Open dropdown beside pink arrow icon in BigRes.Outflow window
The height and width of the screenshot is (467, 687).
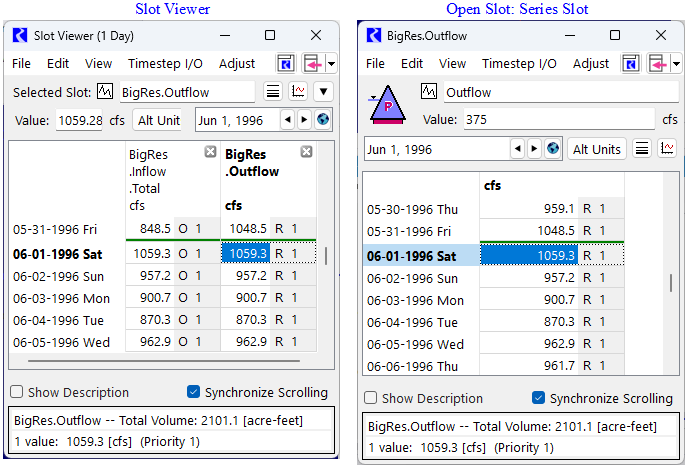pyautogui.click(x=677, y=63)
